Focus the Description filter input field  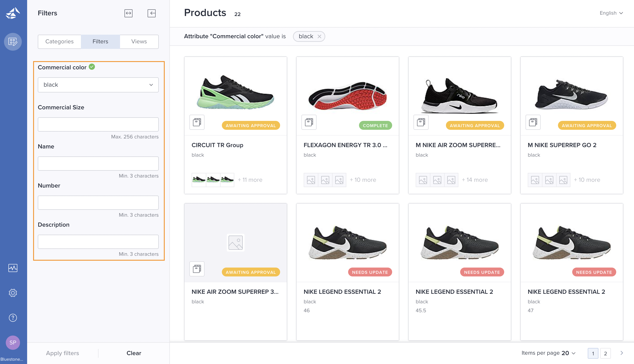pyautogui.click(x=98, y=242)
